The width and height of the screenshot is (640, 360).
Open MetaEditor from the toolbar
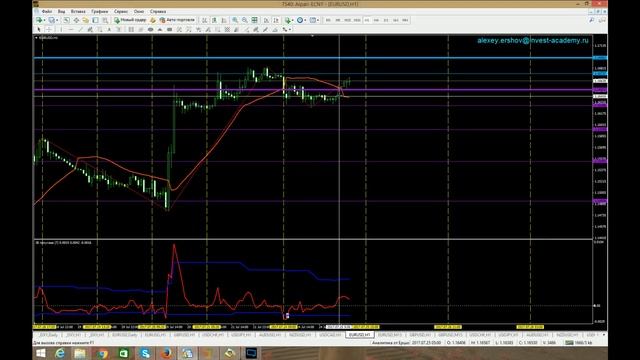[153, 20]
